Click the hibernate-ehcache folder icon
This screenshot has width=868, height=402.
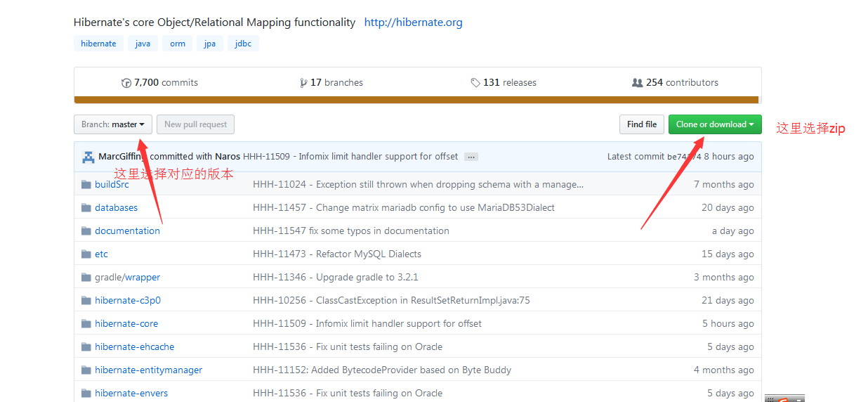tap(86, 347)
